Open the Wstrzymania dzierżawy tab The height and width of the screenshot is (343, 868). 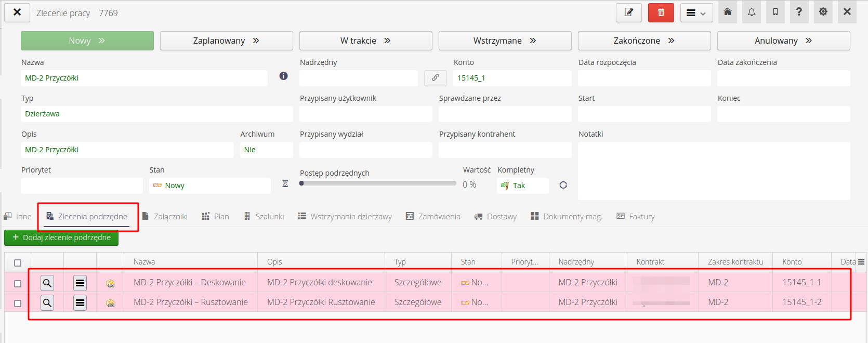(x=345, y=217)
